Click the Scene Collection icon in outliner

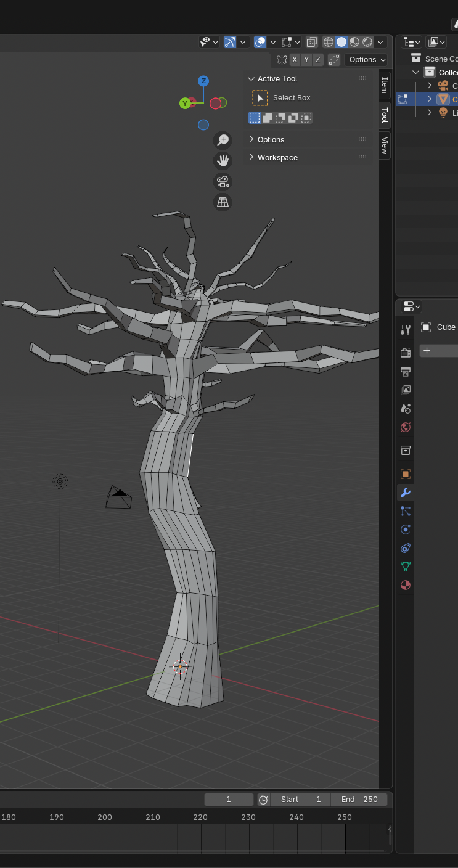(x=416, y=59)
